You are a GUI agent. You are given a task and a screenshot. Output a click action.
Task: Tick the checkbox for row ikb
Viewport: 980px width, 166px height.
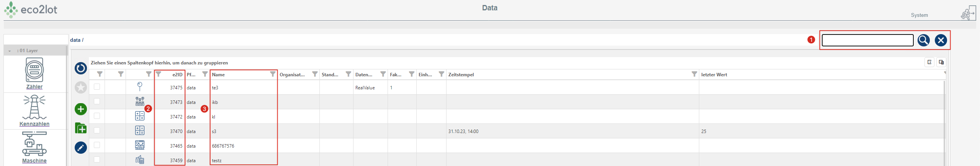[97, 102]
